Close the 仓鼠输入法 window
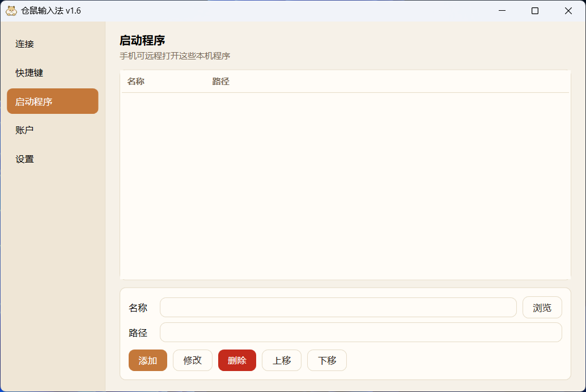The width and height of the screenshot is (586, 392). pyautogui.click(x=568, y=11)
